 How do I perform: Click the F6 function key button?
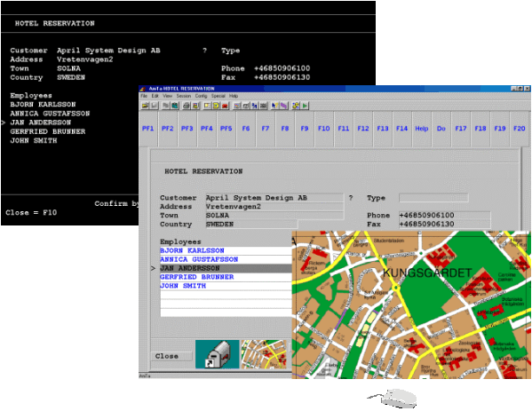click(246, 129)
